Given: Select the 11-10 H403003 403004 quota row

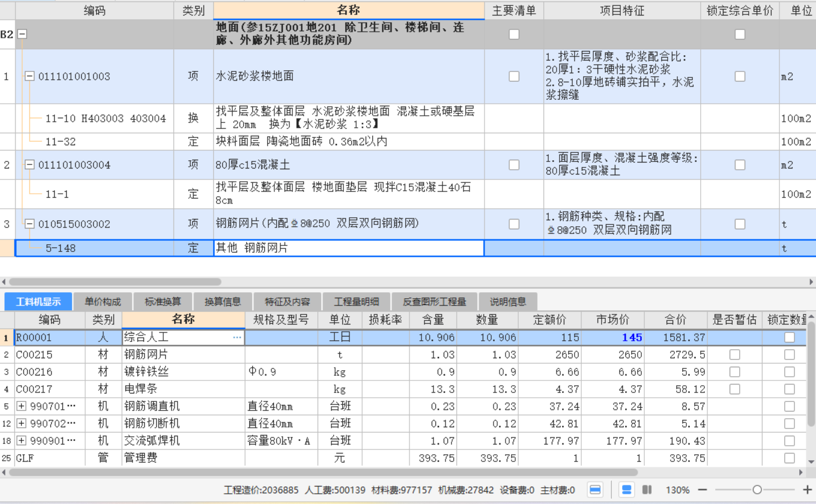Looking at the screenshot, I should [x=106, y=118].
